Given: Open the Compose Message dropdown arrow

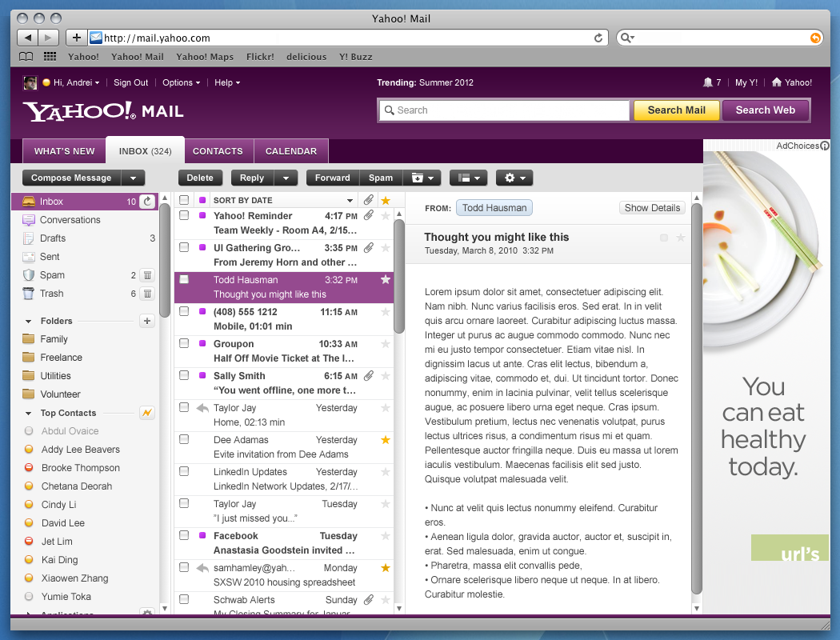Looking at the screenshot, I should 134,178.
